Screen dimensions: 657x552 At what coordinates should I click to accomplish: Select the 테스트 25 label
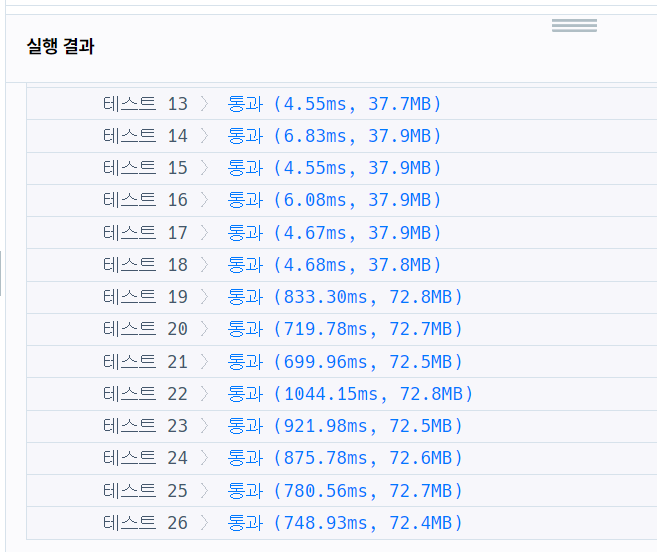[x=145, y=491]
